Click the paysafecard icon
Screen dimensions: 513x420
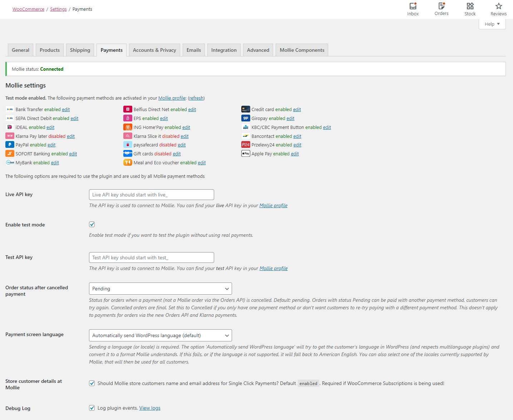pyautogui.click(x=128, y=145)
